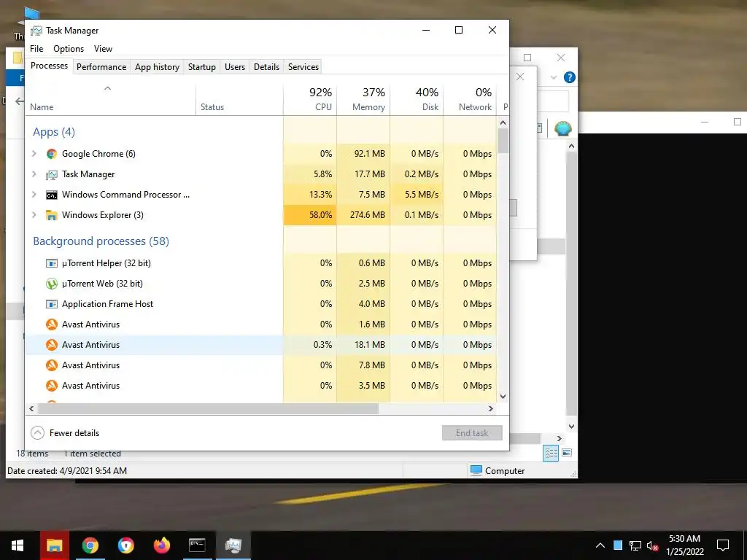This screenshot has height=560, width=747.
Task: Sort processes by Memory column
Action: 363,99
